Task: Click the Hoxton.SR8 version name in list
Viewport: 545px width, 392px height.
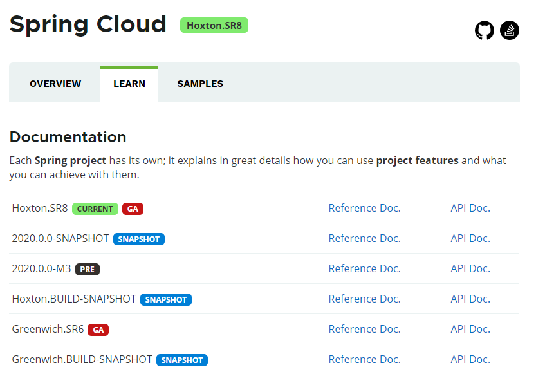Action: 40,208
